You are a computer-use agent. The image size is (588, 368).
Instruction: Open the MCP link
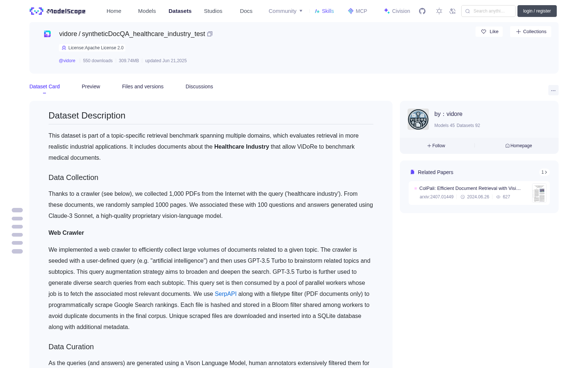358,11
